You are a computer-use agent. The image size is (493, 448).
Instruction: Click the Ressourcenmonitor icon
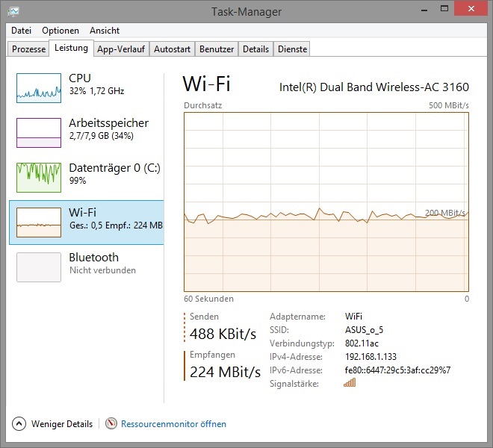tap(111, 424)
